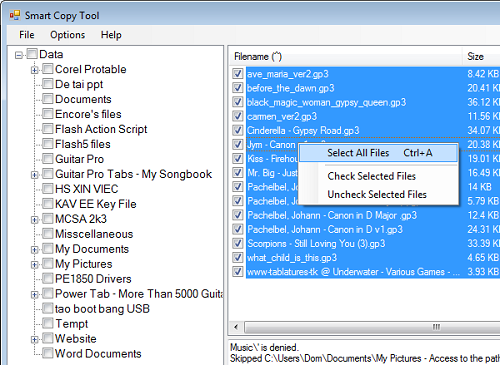The image size is (500, 365).
Task: Tick the HS XIN VIEC checkbox
Action: [48, 189]
